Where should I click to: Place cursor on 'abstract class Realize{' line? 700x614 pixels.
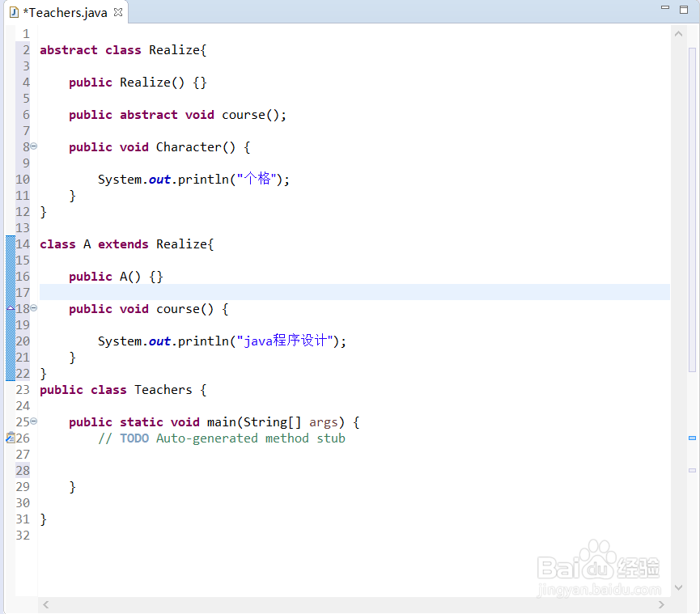pos(123,50)
